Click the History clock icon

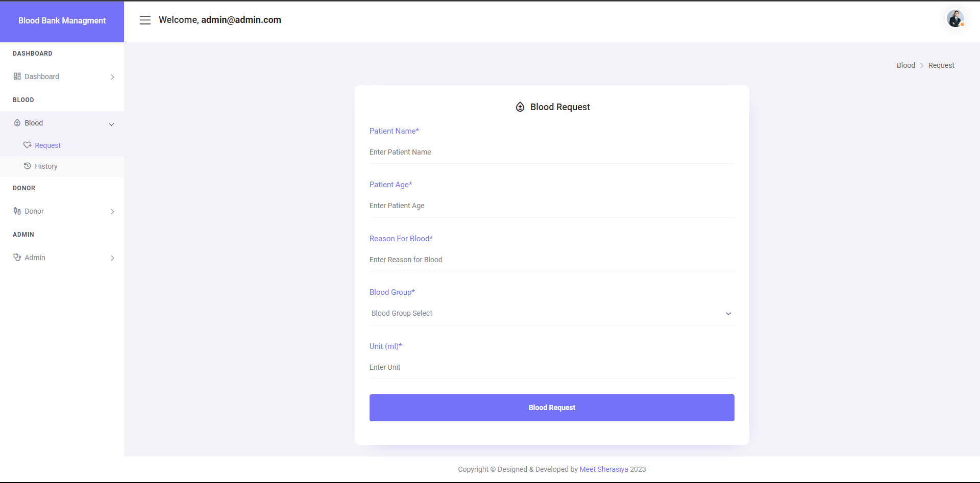(28, 166)
